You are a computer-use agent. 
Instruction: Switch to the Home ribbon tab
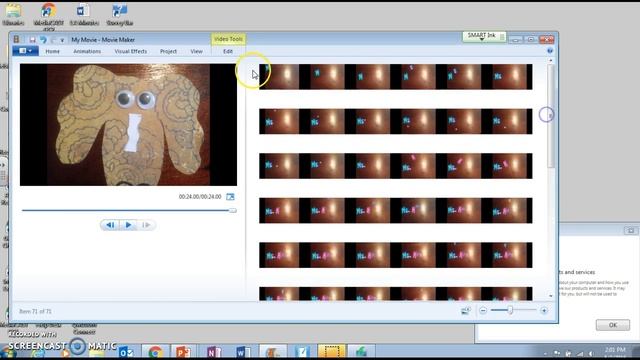tap(52, 51)
